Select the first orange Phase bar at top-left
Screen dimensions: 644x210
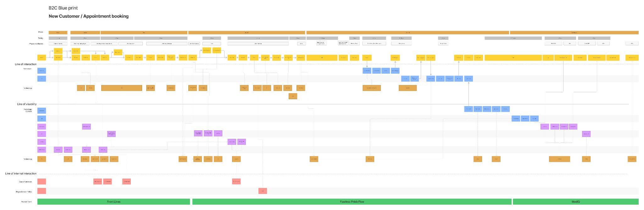[x=58, y=32]
